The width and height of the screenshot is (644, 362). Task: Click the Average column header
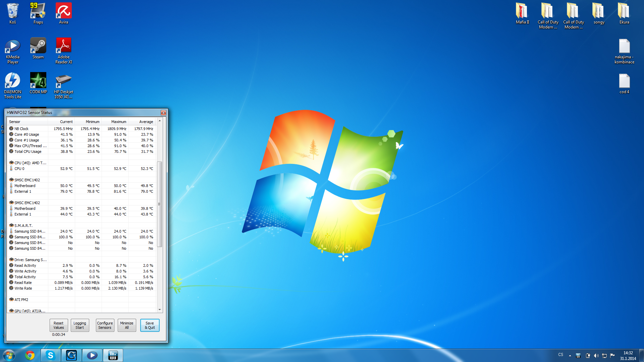pyautogui.click(x=142, y=122)
